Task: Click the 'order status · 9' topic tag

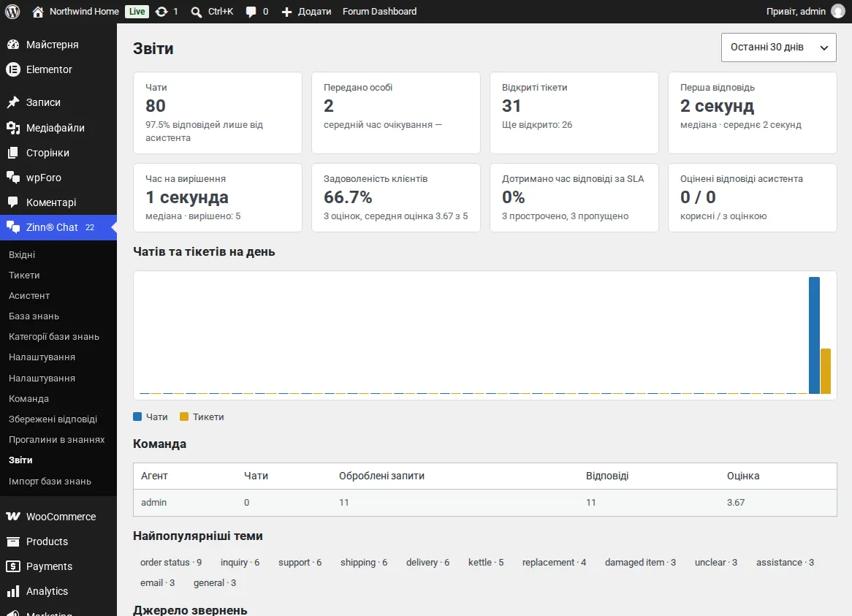Action: pyautogui.click(x=170, y=562)
